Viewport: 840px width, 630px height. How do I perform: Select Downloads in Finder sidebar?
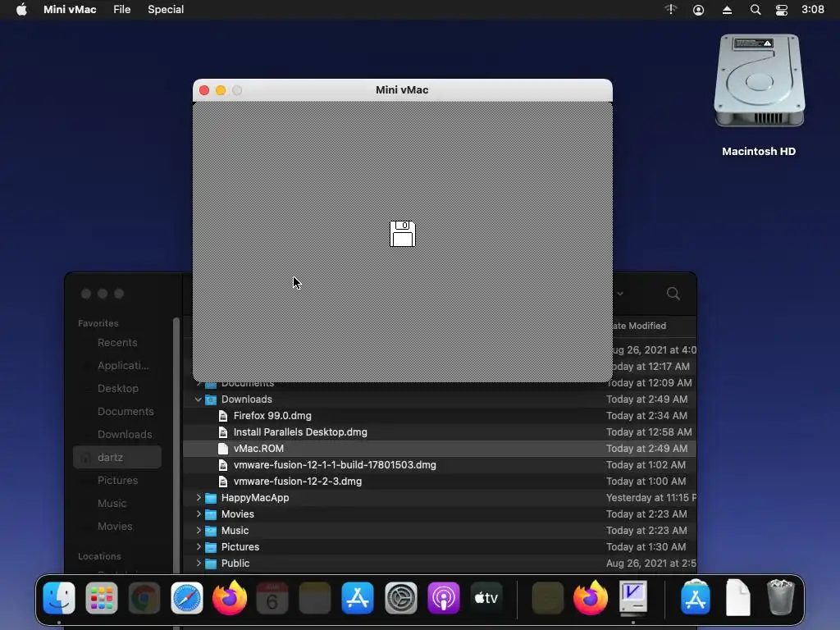[x=125, y=435]
